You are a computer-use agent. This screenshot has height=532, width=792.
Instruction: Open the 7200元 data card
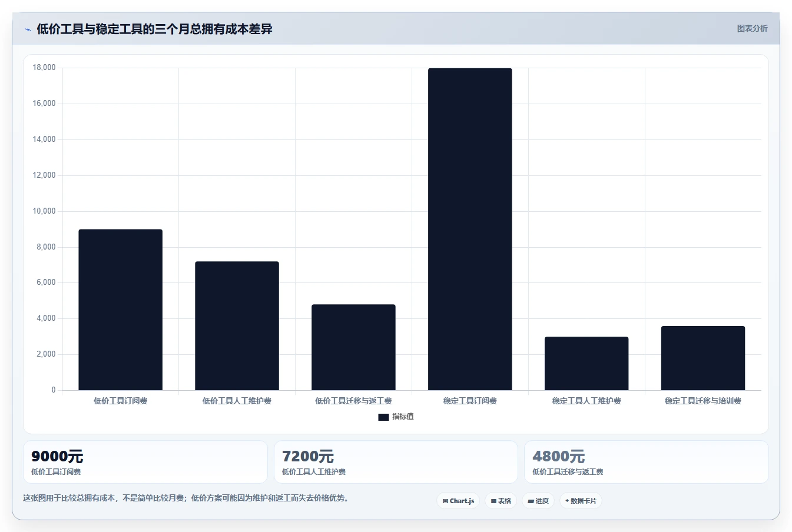396,462
